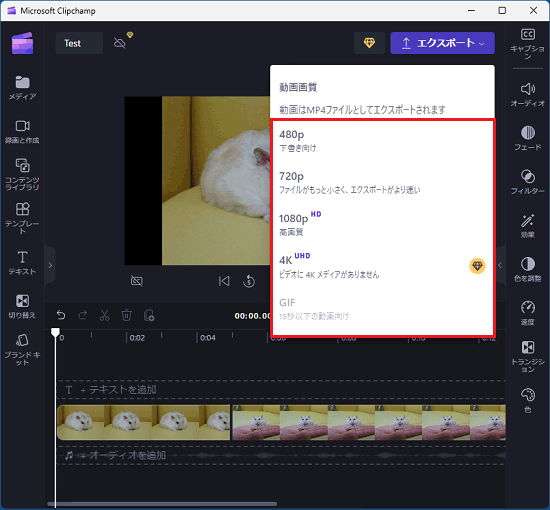This screenshot has width=550, height=510.
Task: Open the テキスト tool in the sidebar
Action: click(x=22, y=263)
